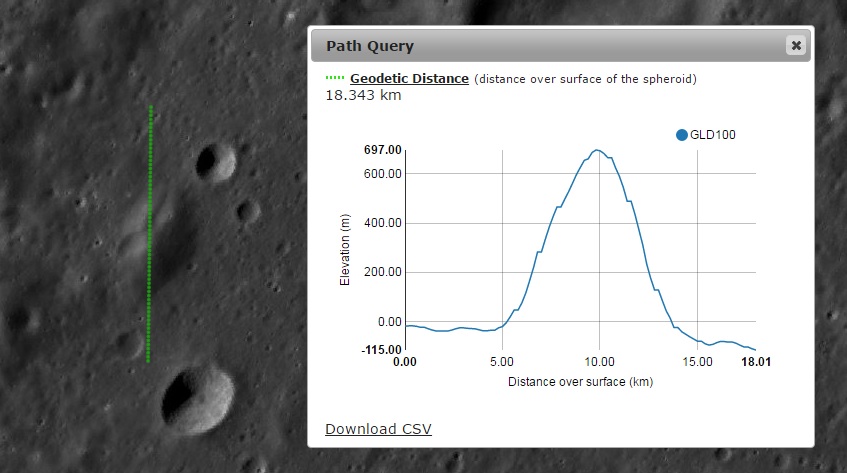This screenshot has height=473, width=847.
Task: Click the Elevation (m) axis label
Action: (345, 250)
